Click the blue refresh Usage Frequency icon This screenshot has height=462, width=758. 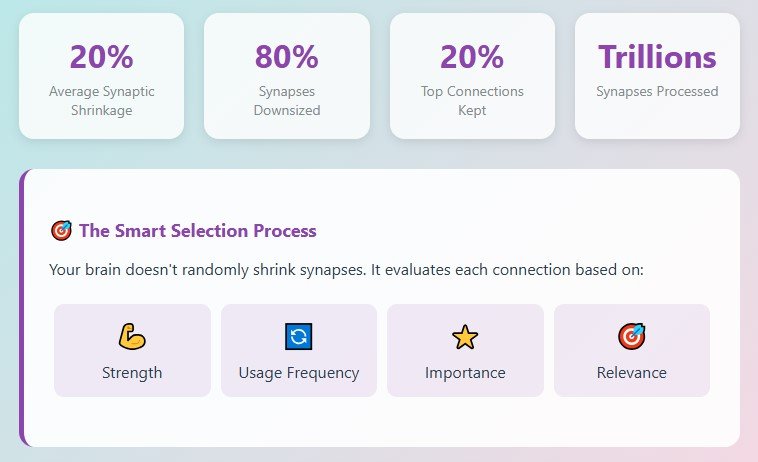pyautogui.click(x=298, y=336)
